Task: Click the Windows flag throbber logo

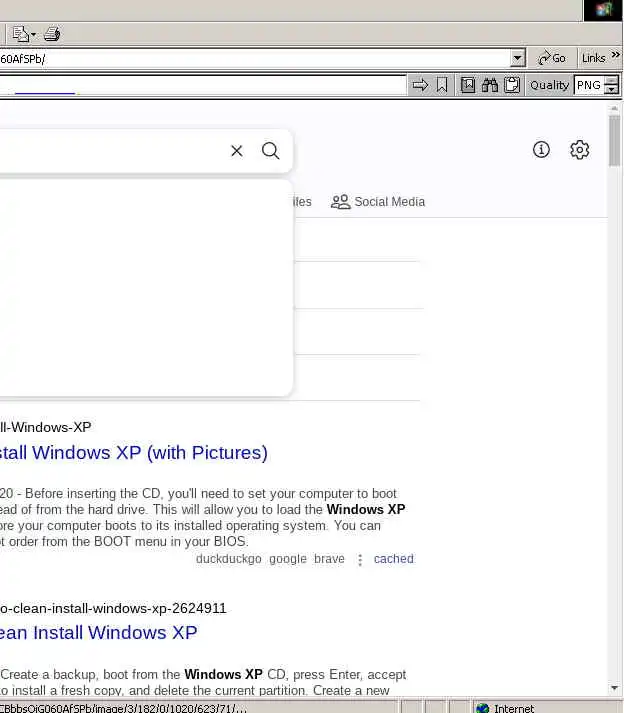Action: 604,9
